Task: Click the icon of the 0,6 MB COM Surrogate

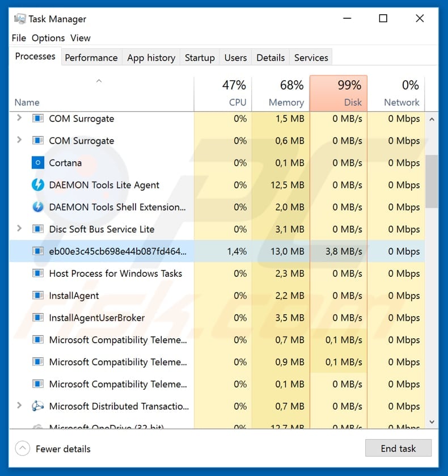Action: click(x=38, y=141)
